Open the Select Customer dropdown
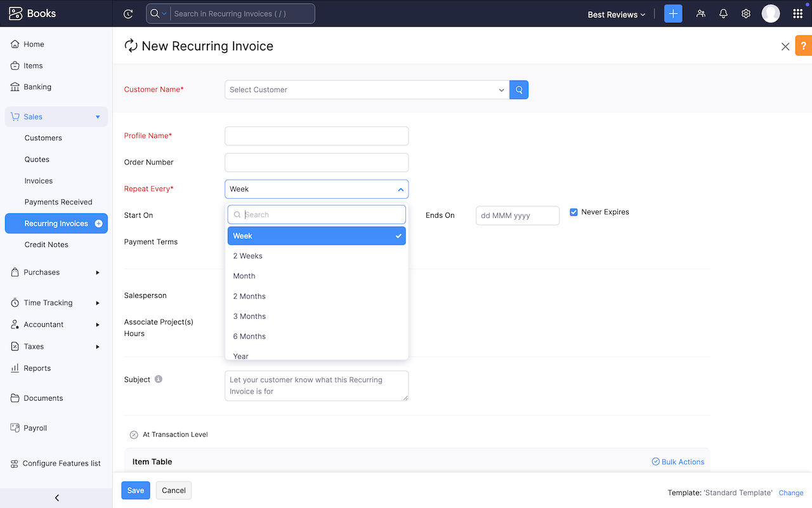 coord(367,90)
